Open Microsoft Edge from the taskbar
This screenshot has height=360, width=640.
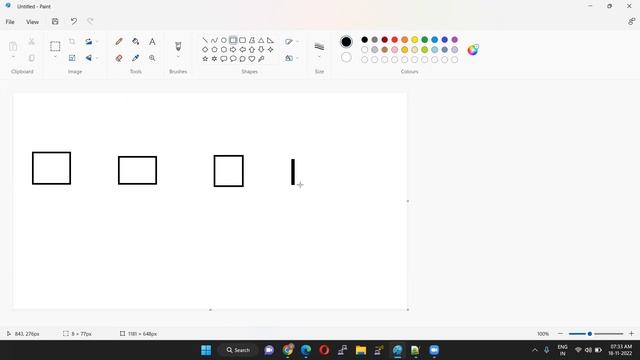(x=306, y=350)
